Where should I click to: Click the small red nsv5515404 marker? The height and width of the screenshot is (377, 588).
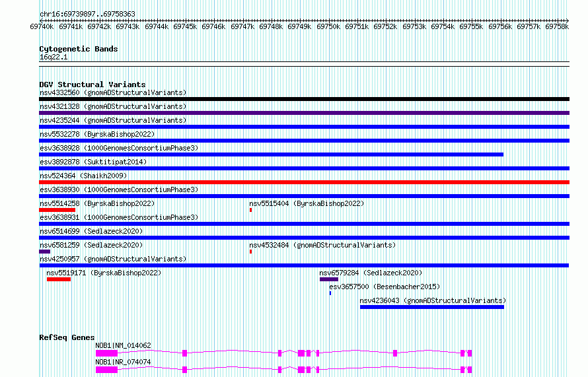[x=250, y=210]
